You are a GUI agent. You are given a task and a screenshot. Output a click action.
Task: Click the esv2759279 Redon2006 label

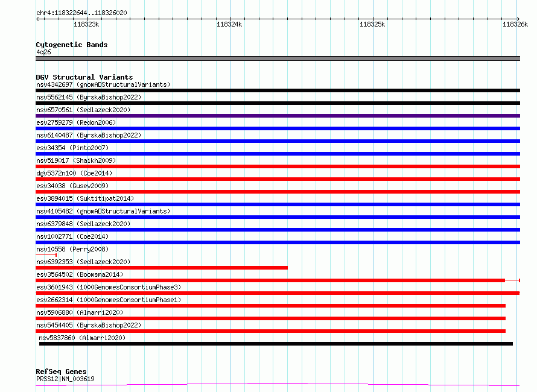click(x=76, y=122)
